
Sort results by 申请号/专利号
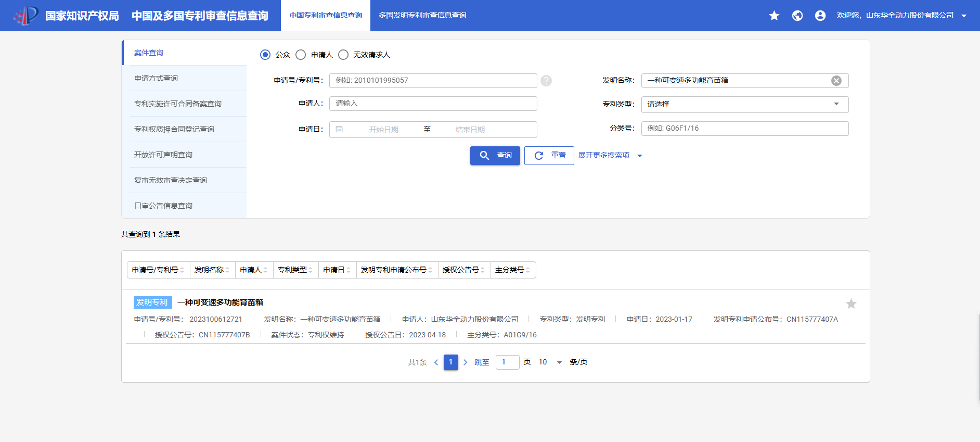pyautogui.click(x=158, y=270)
